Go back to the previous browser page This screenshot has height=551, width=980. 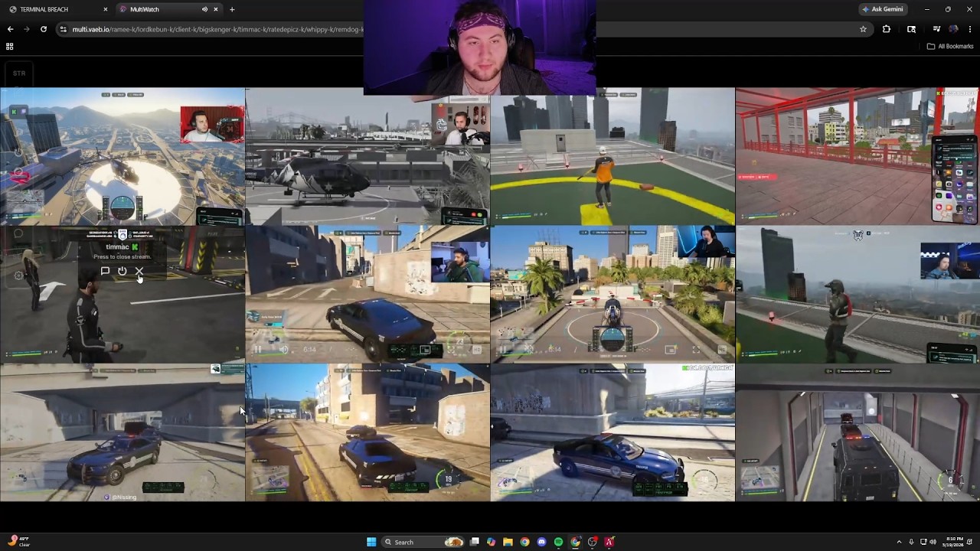coord(10,29)
